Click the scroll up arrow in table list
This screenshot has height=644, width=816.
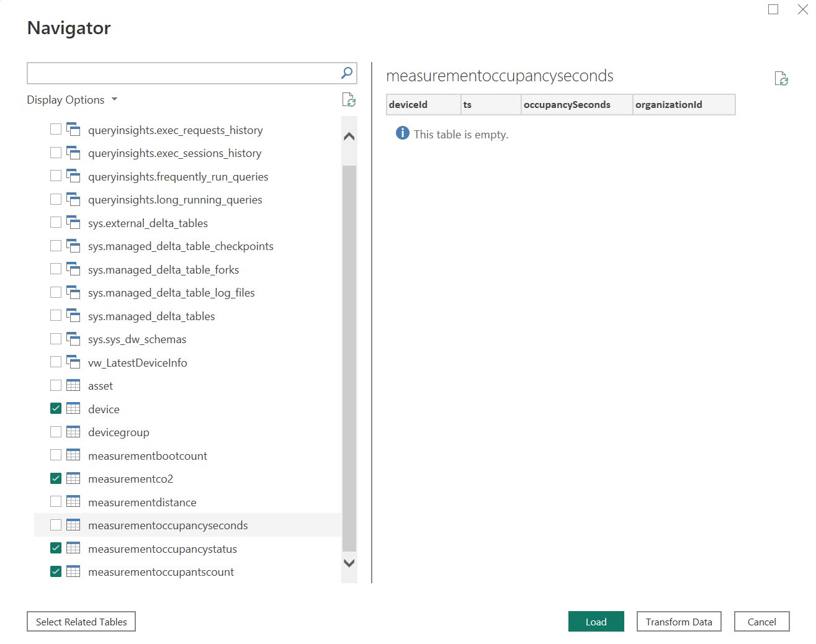click(349, 136)
